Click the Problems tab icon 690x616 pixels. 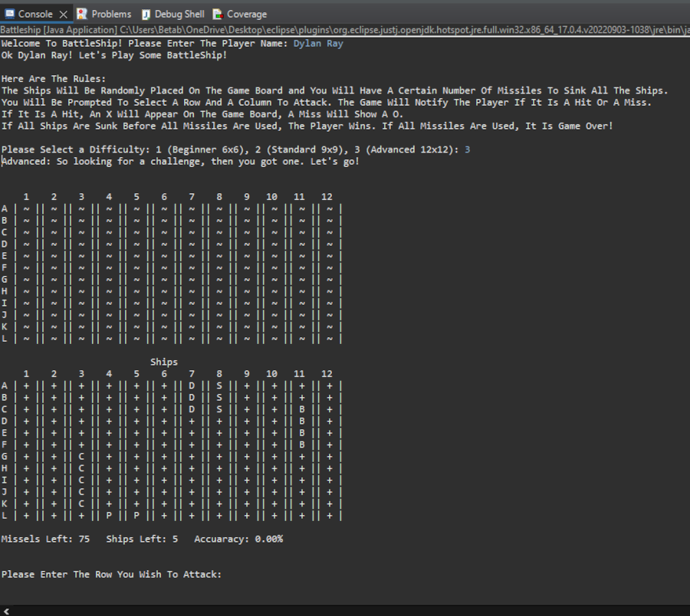(81, 14)
